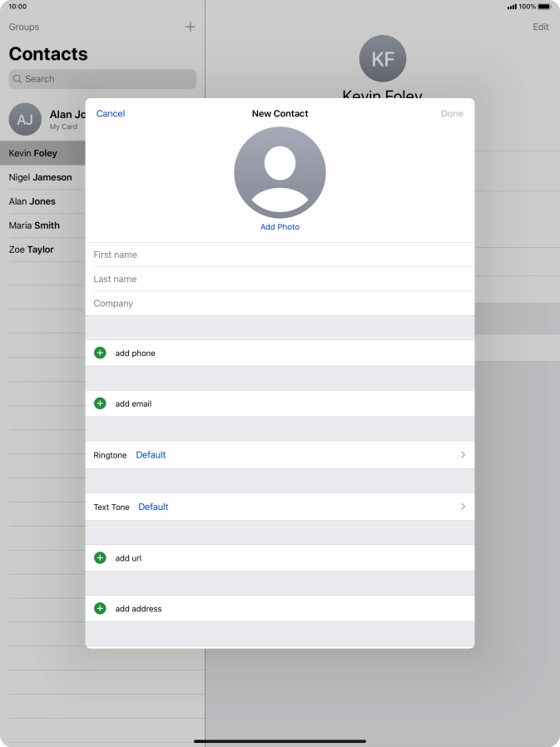Expand the Ringtone chevron
Viewport: 560px width, 747px height.
pyautogui.click(x=463, y=455)
